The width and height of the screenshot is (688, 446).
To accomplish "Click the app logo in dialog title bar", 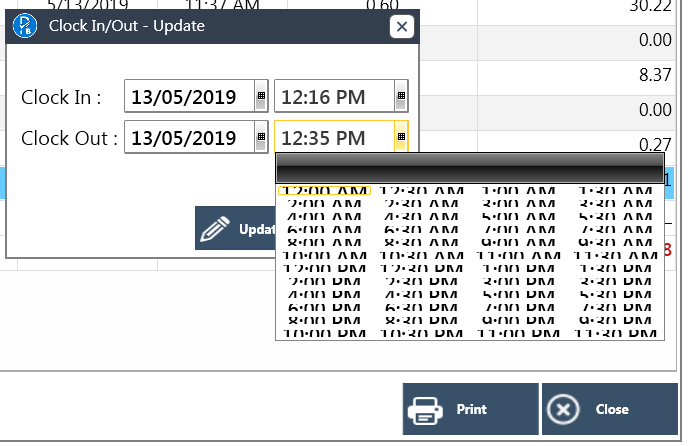I will click(x=26, y=26).
